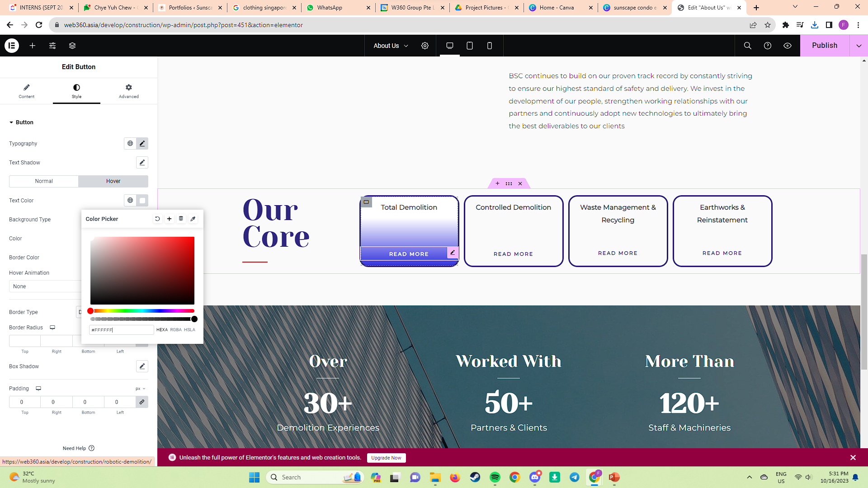Toggle linked padding values
Viewport: 868px width, 488px height.
coord(142,402)
